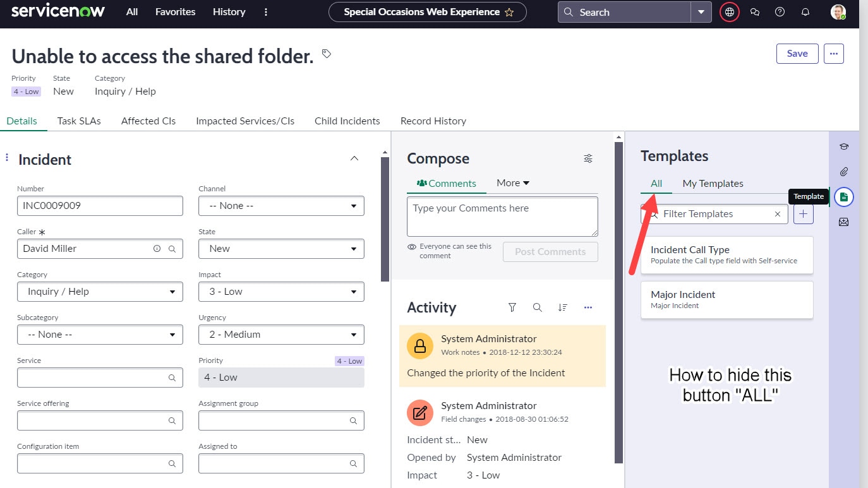Select the My Templates tab
The height and width of the screenshot is (488, 868).
coord(713,183)
